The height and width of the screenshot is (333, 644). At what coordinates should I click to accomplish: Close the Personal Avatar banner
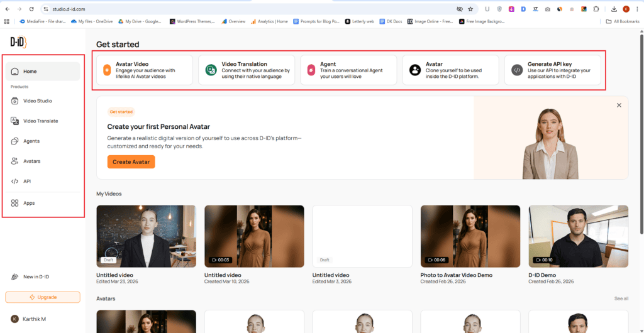(619, 106)
